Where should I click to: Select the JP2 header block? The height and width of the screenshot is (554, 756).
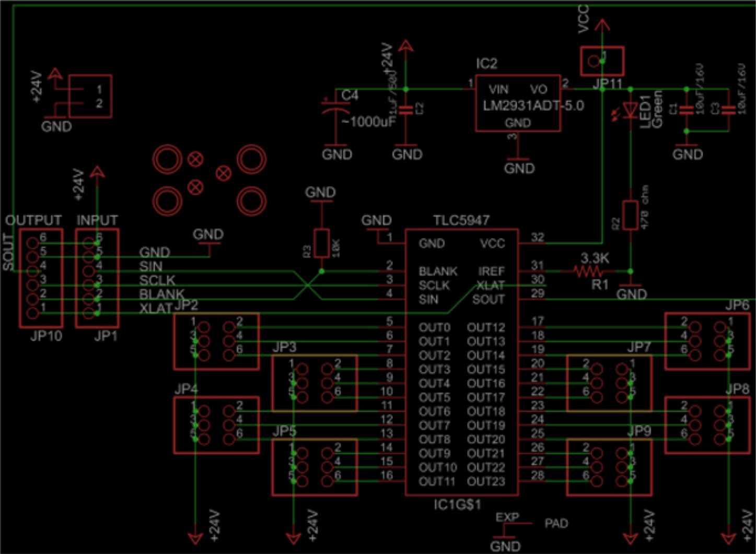pyautogui.click(x=216, y=341)
